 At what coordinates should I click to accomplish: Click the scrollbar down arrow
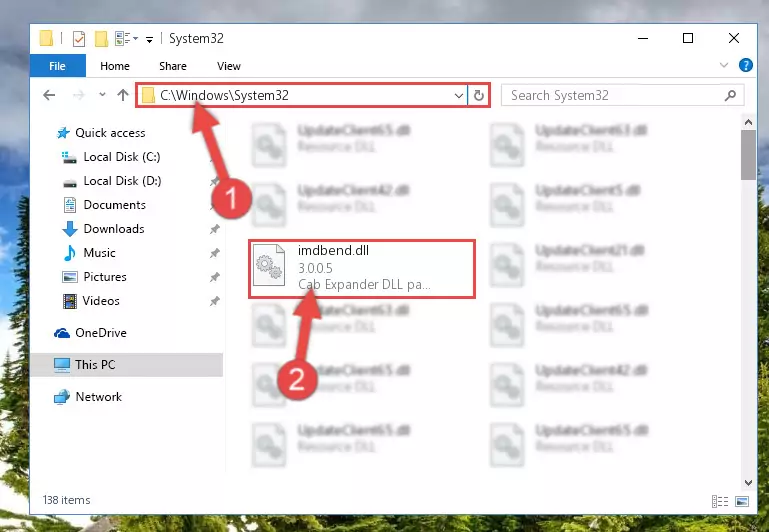[748, 483]
